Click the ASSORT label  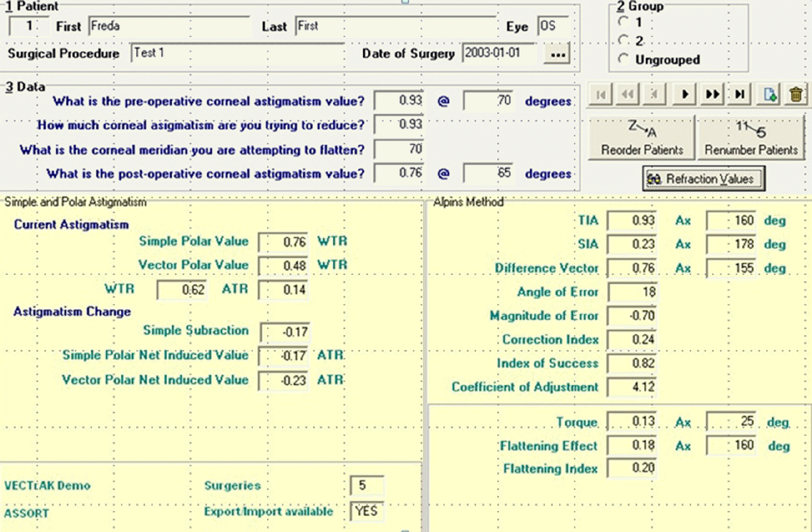(26, 513)
